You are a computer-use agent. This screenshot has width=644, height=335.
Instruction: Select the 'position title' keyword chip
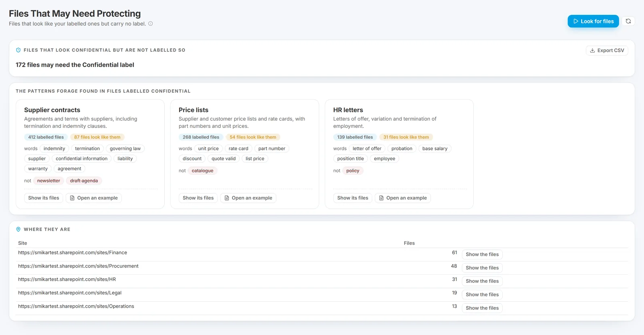tap(351, 159)
